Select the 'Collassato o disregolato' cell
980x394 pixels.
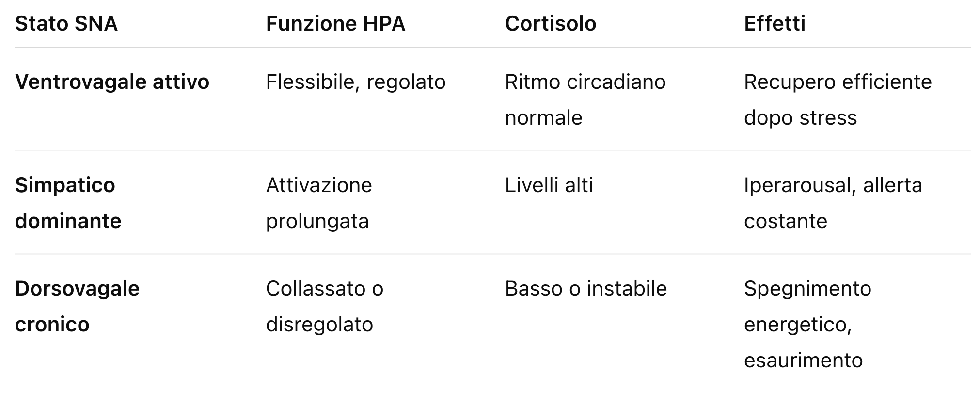coord(324,306)
